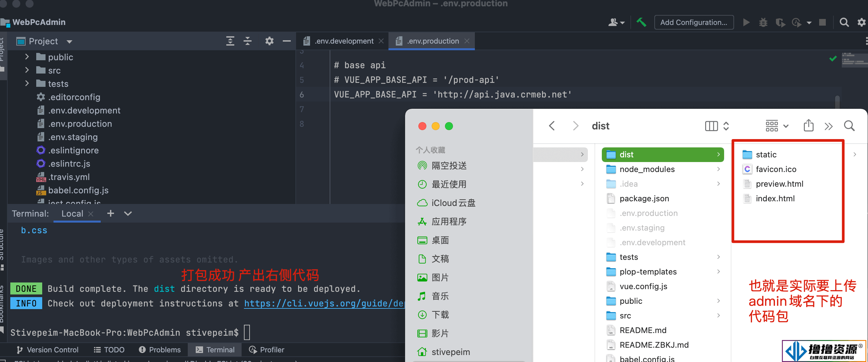Viewport: 868px width, 362px height.
Task: Click the Run with Coverage icon
Action: pos(780,22)
